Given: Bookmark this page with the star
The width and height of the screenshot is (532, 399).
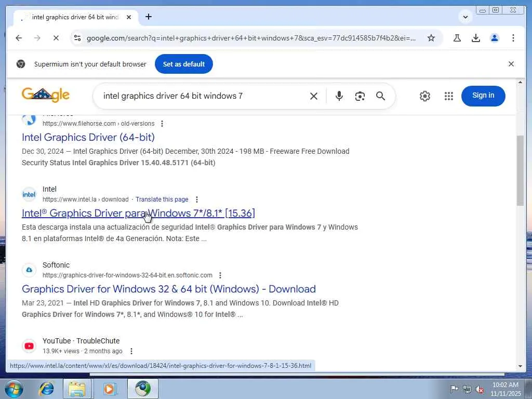Looking at the screenshot, I should click(431, 38).
